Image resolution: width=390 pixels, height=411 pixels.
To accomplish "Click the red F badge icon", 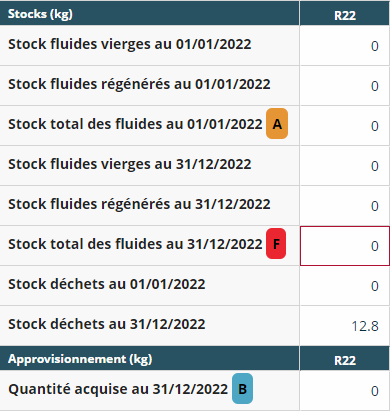I will tap(276, 244).
